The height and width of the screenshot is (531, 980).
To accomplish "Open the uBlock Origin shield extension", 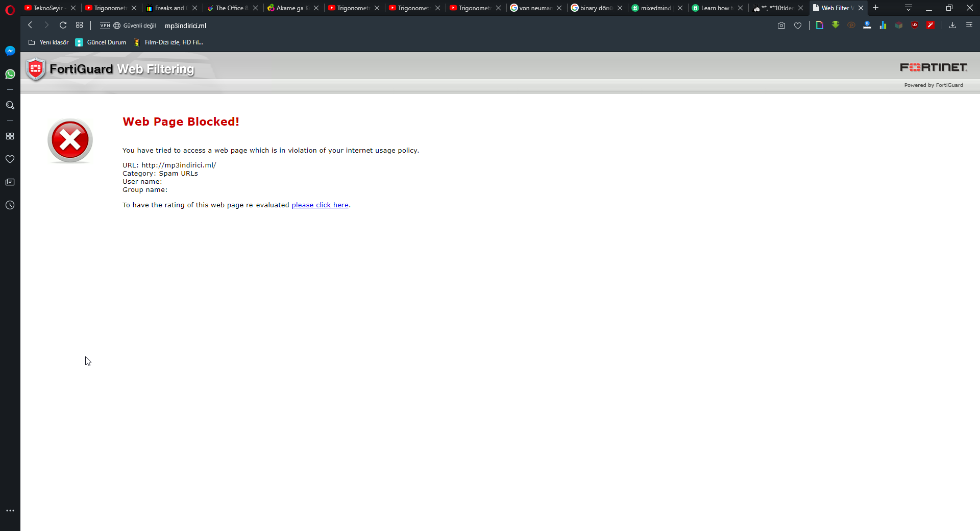I will [x=915, y=25].
